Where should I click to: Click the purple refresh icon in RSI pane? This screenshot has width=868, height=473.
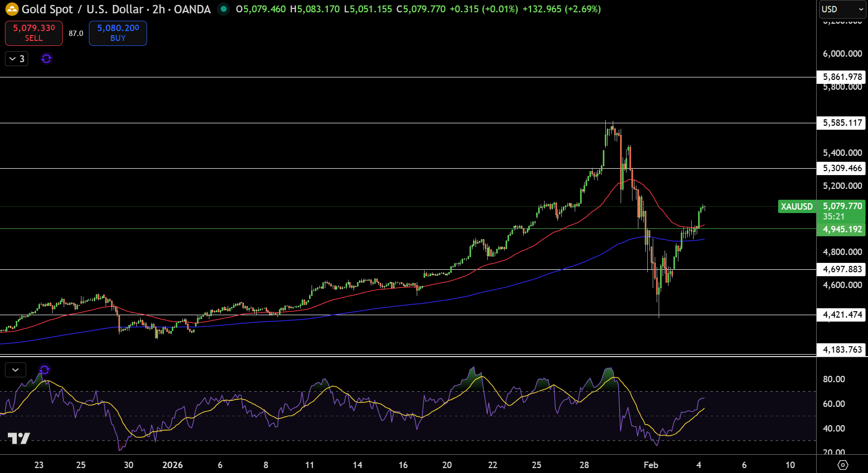click(44, 370)
